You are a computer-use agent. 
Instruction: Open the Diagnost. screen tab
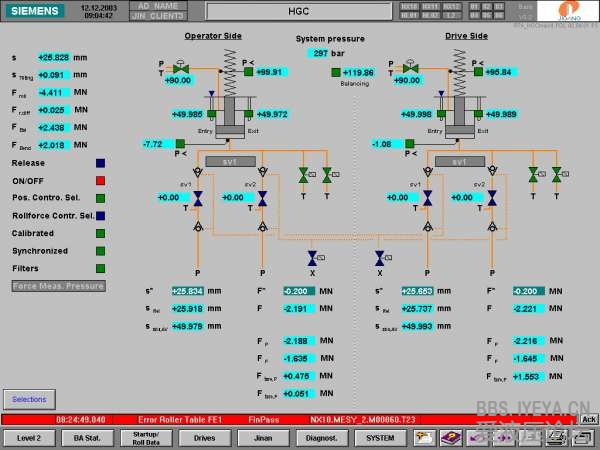pyautogui.click(x=322, y=437)
